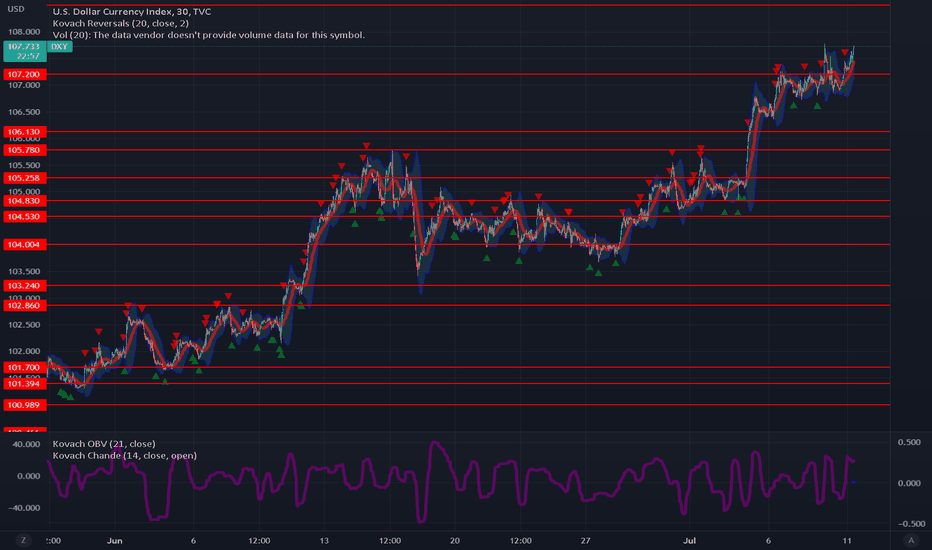Select the 104.830 price level label
The width and height of the screenshot is (932, 550).
tap(24, 201)
